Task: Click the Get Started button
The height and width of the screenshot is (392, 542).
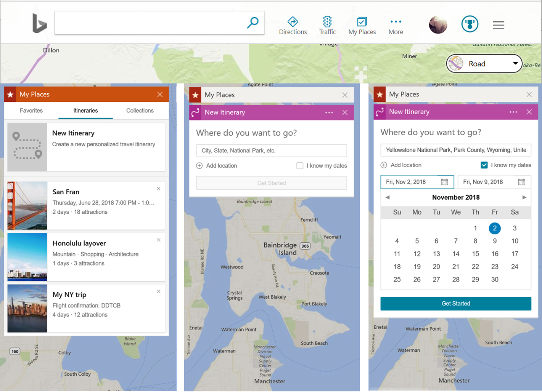Action: click(455, 304)
